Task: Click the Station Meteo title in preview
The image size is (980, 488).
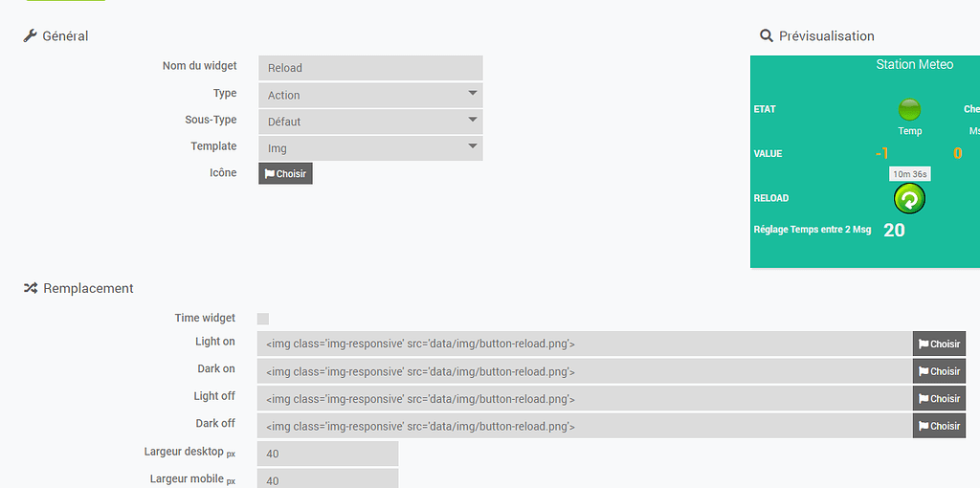Action: click(914, 64)
